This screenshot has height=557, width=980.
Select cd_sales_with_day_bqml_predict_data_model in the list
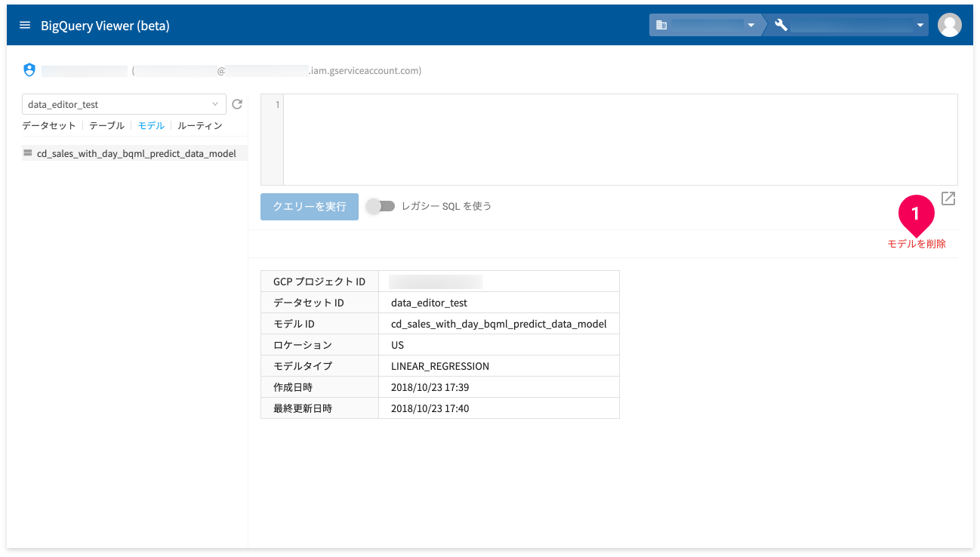click(134, 153)
